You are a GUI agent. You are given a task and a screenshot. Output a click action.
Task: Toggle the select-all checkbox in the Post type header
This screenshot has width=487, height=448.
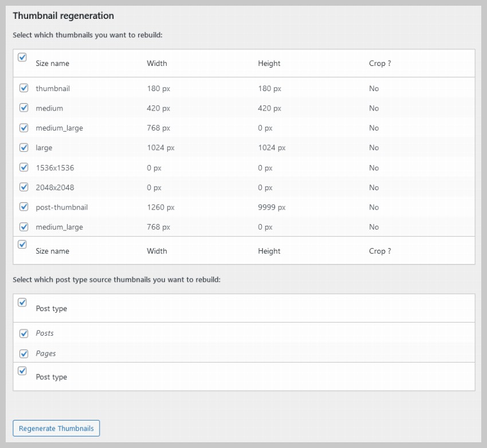pyautogui.click(x=22, y=302)
